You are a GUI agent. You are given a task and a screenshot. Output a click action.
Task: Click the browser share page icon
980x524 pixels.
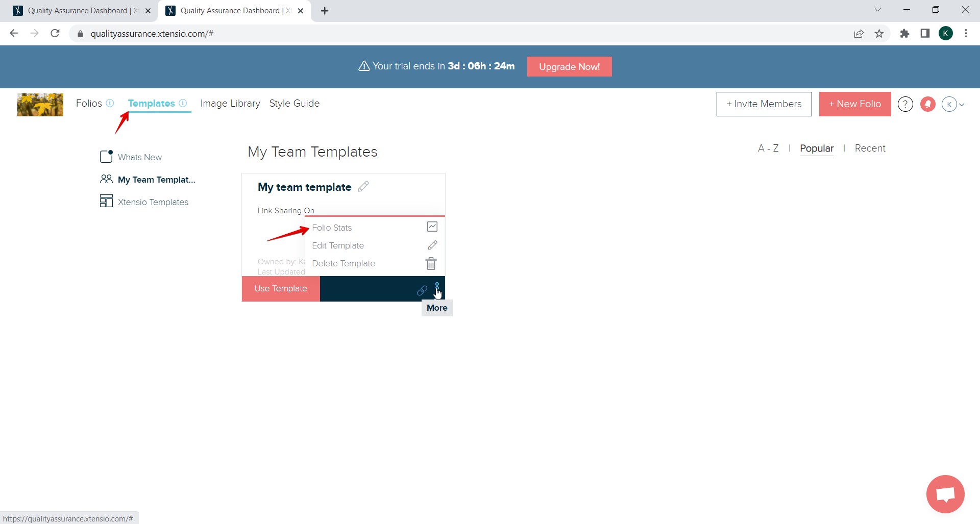click(x=859, y=34)
